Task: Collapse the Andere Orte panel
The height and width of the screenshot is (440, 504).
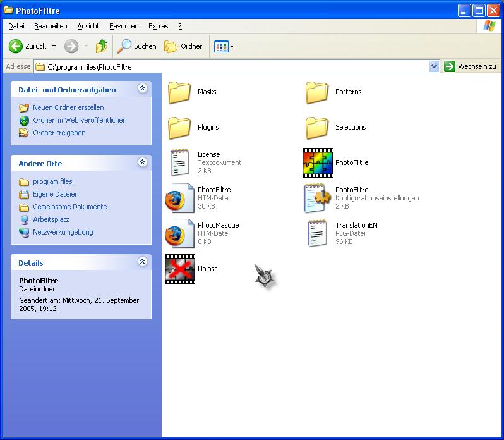Action: click(143, 163)
